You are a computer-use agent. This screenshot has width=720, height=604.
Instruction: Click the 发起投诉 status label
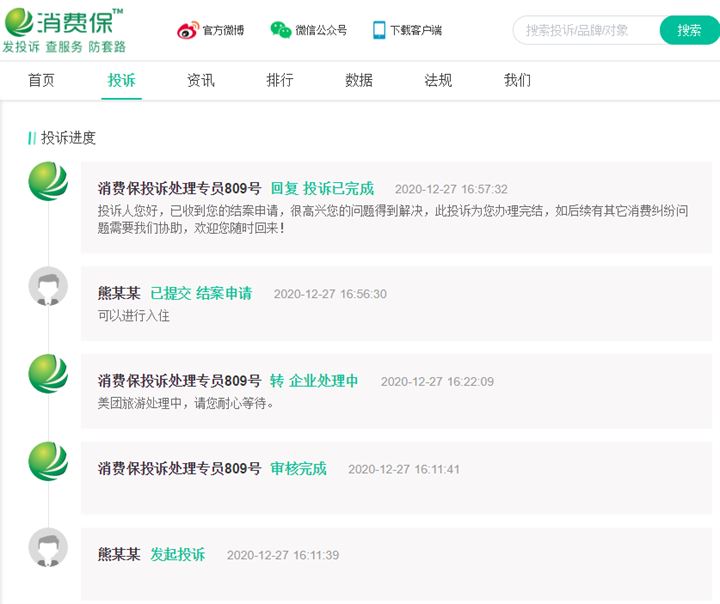point(178,555)
